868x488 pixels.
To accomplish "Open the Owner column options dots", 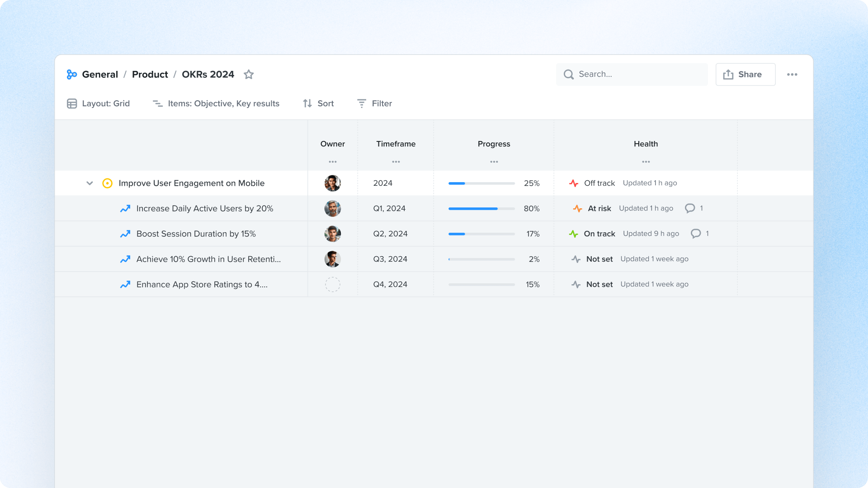I will [x=333, y=162].
